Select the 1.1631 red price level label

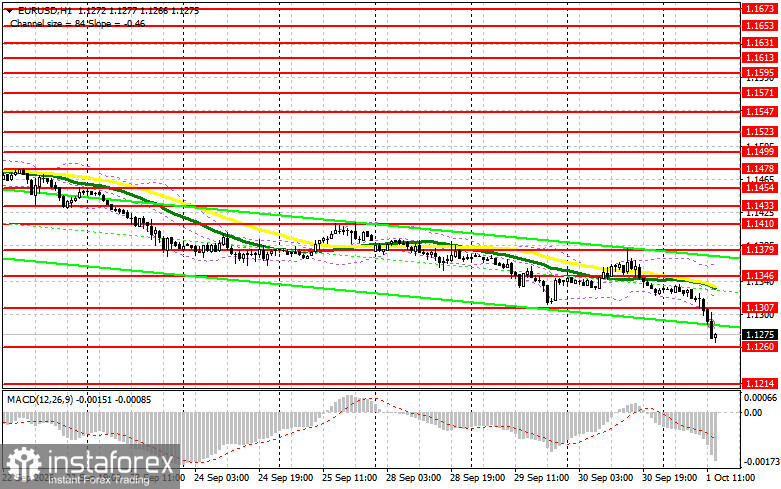click(x=760, y=43)
